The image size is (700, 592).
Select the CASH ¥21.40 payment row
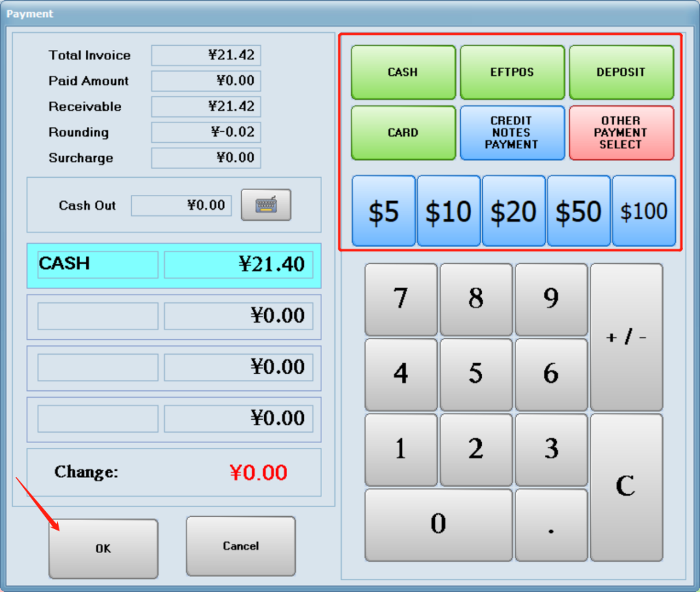coord(174,265)
